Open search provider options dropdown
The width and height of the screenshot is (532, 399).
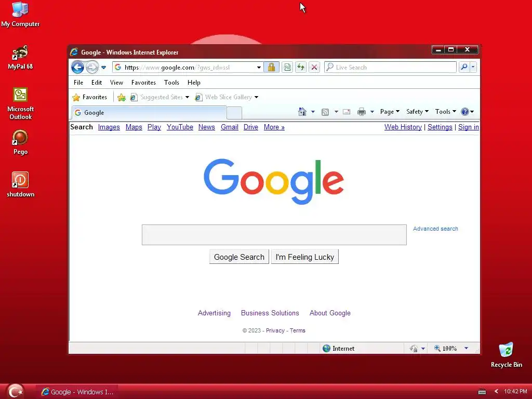pos(473,67)
